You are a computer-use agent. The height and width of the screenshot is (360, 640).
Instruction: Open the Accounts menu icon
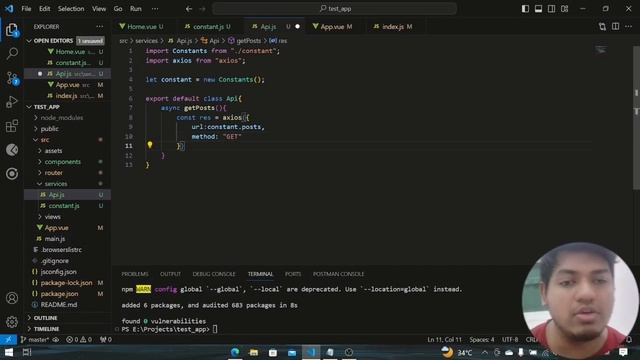coord(12,298)
